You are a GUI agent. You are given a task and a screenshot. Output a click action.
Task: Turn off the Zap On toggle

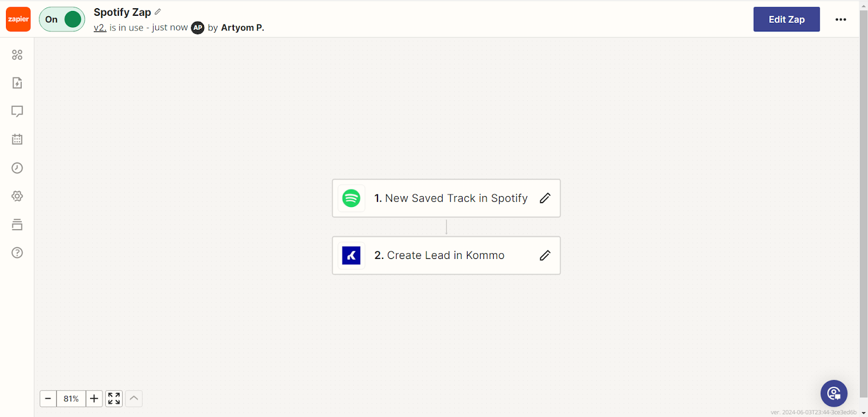coord(62,20)
